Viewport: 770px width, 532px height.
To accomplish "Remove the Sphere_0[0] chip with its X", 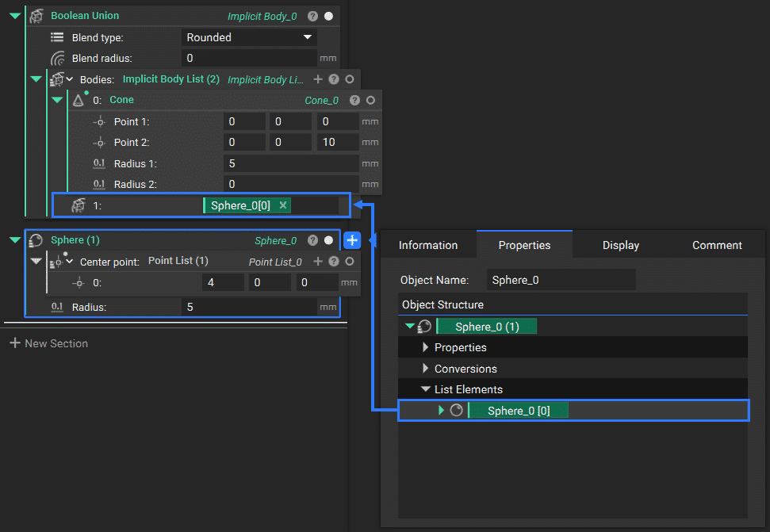I will tap(283, 205).
